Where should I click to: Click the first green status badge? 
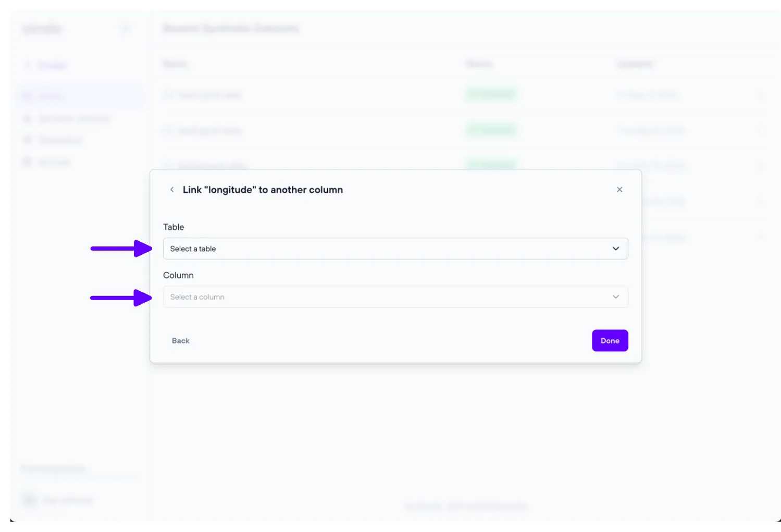[x=491, y=95]
